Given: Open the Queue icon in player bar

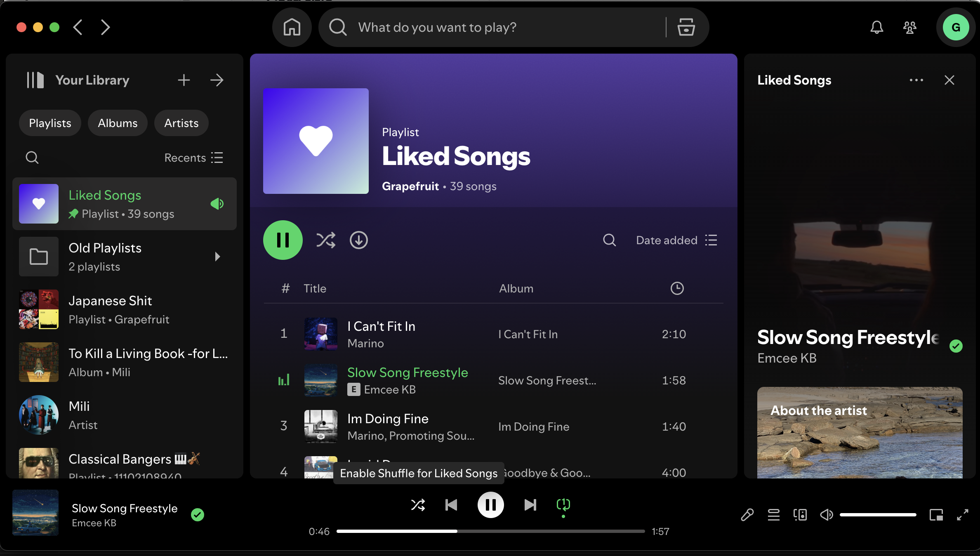Looking at the screenshot, I should (773, 515).
